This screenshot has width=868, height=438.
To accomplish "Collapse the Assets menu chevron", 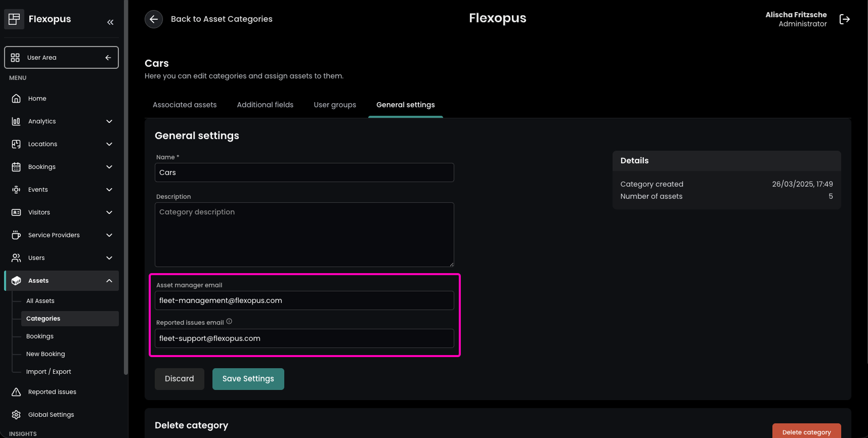I will tap(109, 281).
